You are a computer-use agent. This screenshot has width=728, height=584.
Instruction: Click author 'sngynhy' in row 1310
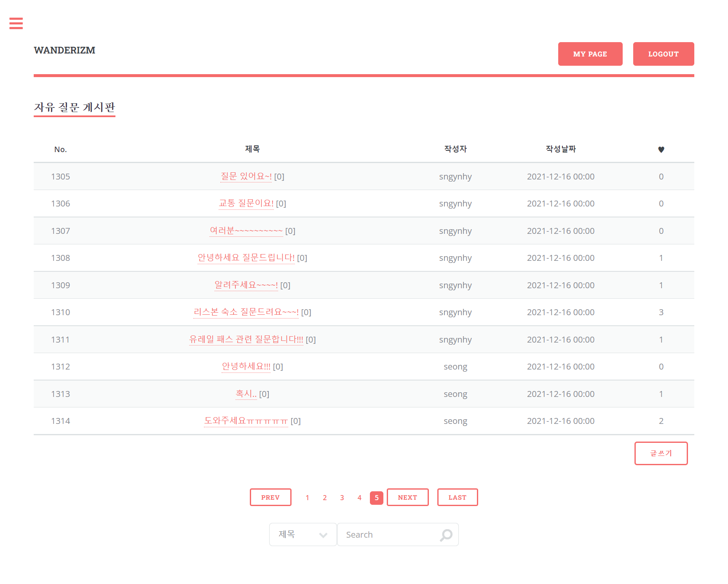tap(455, 313)
